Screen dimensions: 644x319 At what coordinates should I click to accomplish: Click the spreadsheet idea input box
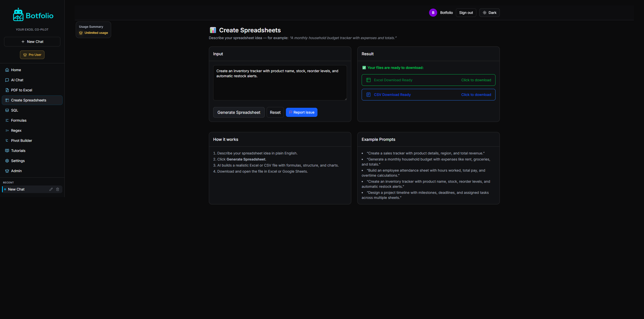pos(280,83)
